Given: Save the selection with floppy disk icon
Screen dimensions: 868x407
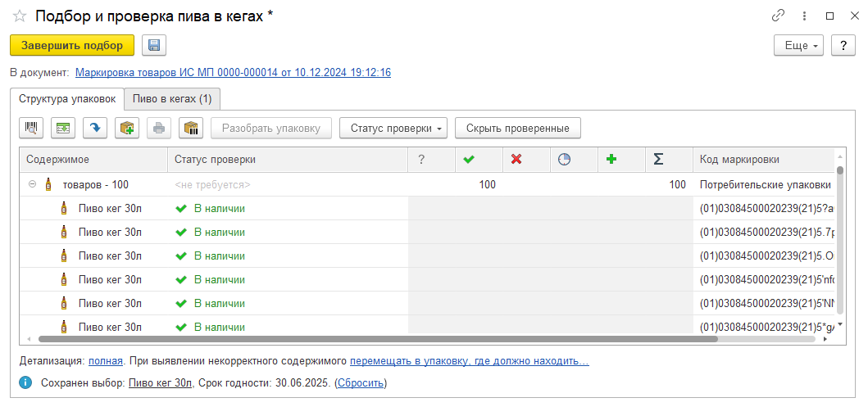Looking at the screenshot, I should point(154,45).
